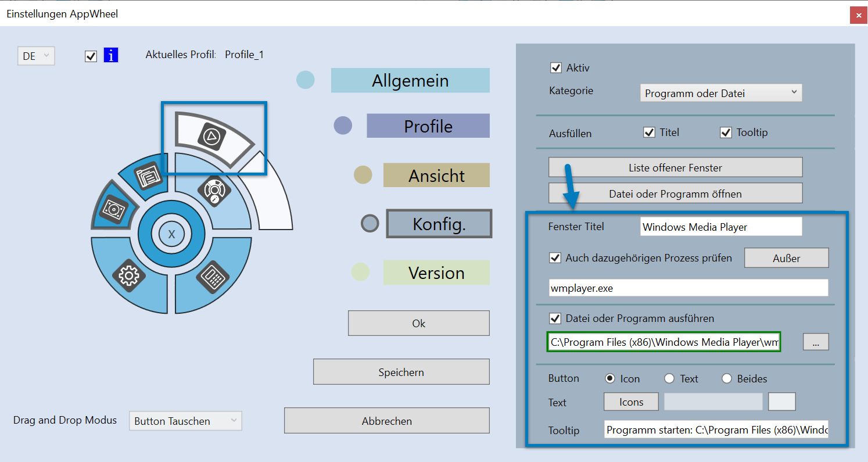
Task: Click inside the Fenster Titel input field
Action: tap(720, 227)
